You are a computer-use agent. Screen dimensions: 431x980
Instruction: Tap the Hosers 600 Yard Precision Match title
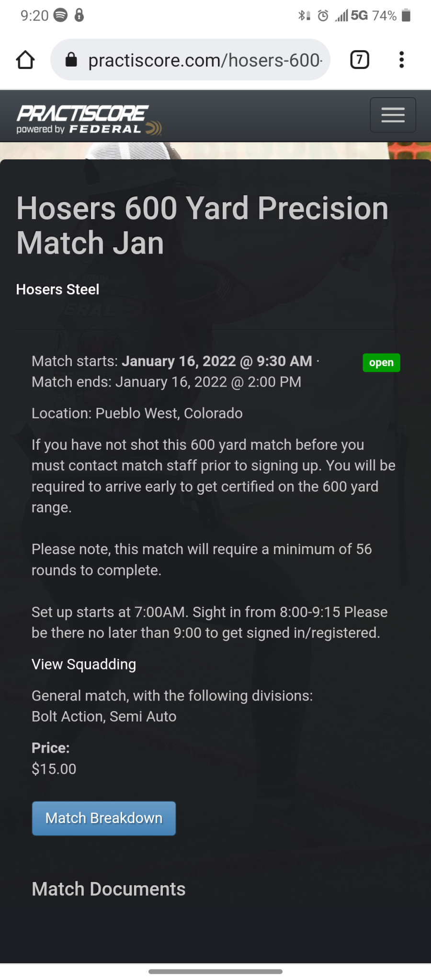pyautogui.click(x=203, y=225)
